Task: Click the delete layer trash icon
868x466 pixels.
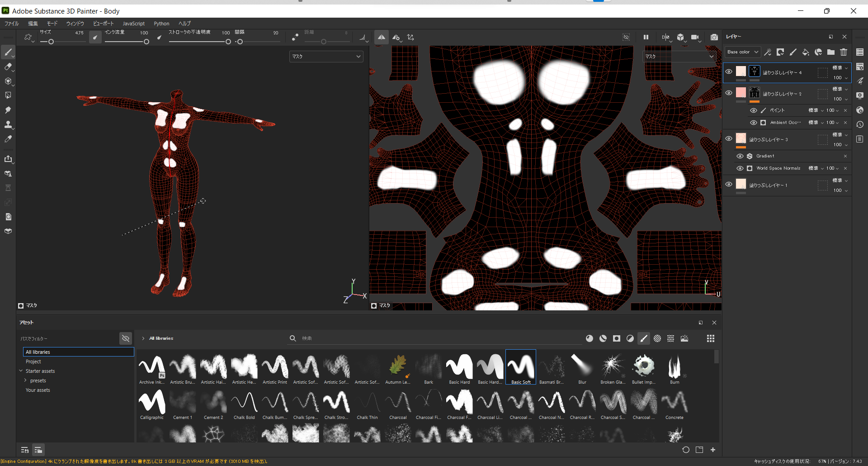Action: pos(844,52)
